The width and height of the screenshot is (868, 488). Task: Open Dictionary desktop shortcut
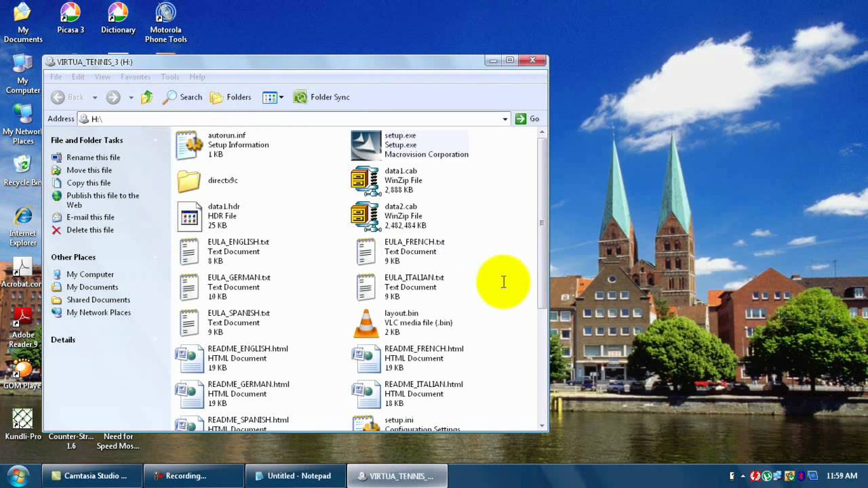coord(118,19)
